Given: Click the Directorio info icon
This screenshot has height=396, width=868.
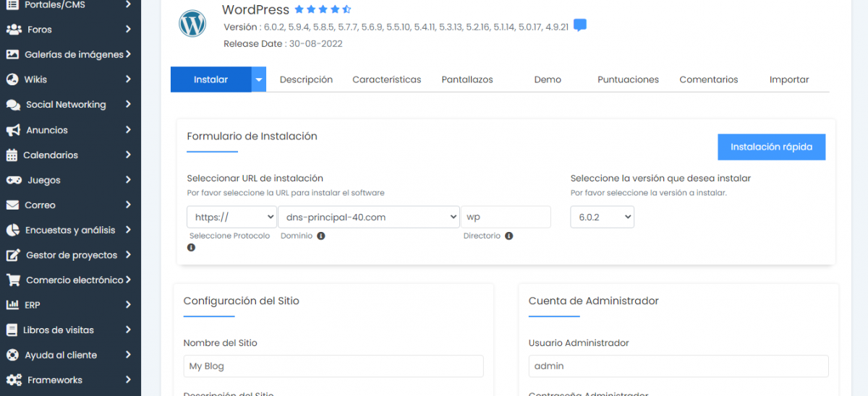Looking at the screenshot, I should tap(509, 236).
